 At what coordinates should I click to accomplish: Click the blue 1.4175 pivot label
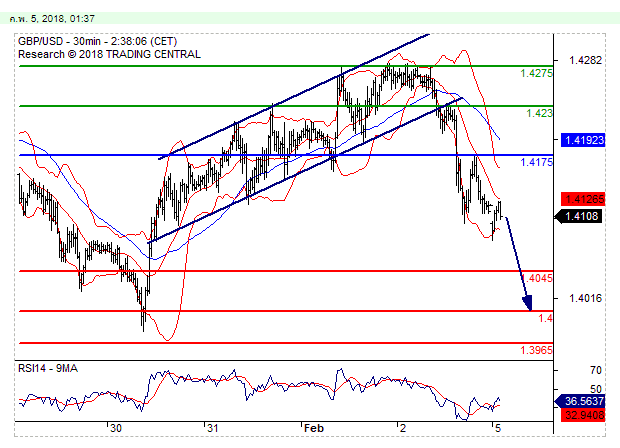(x=536, y=162)
